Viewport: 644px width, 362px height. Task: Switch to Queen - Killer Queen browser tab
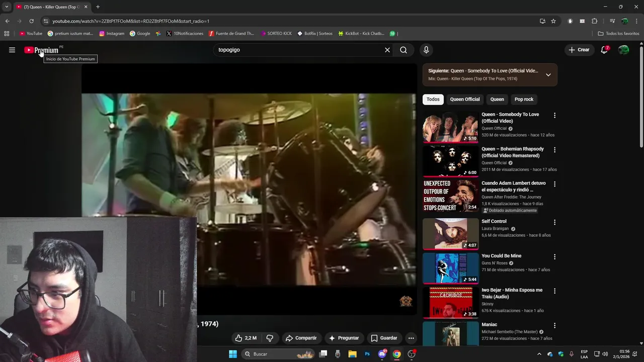tap(51, 7)
